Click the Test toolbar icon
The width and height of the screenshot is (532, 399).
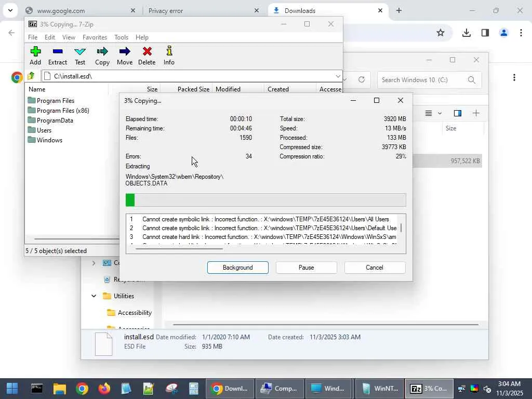coord(80,56)
